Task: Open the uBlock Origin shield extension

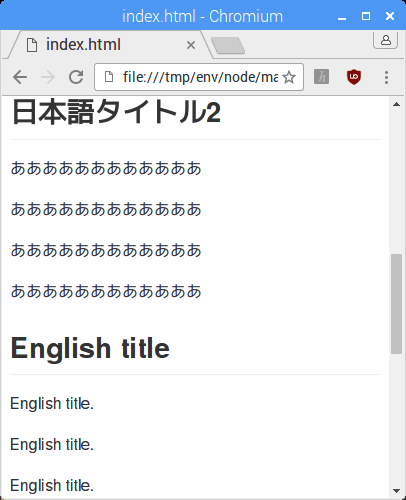Action: tap(354, 77)
